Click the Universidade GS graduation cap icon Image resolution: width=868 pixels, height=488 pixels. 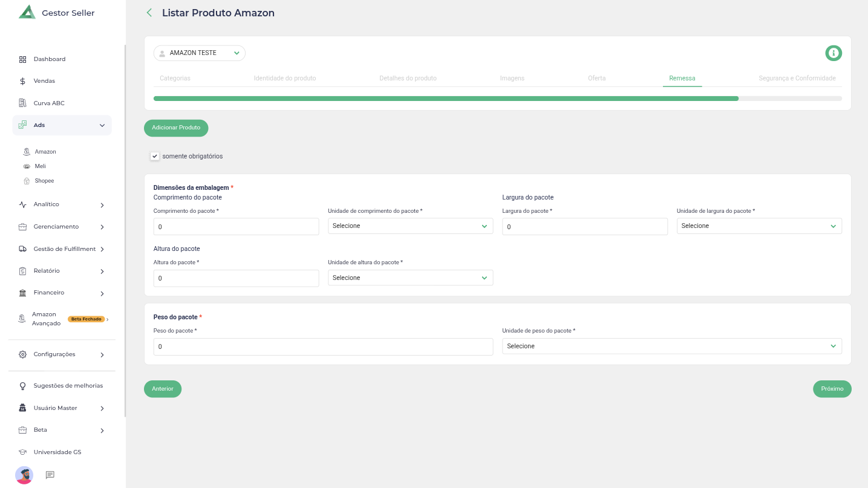click(22, 452)
